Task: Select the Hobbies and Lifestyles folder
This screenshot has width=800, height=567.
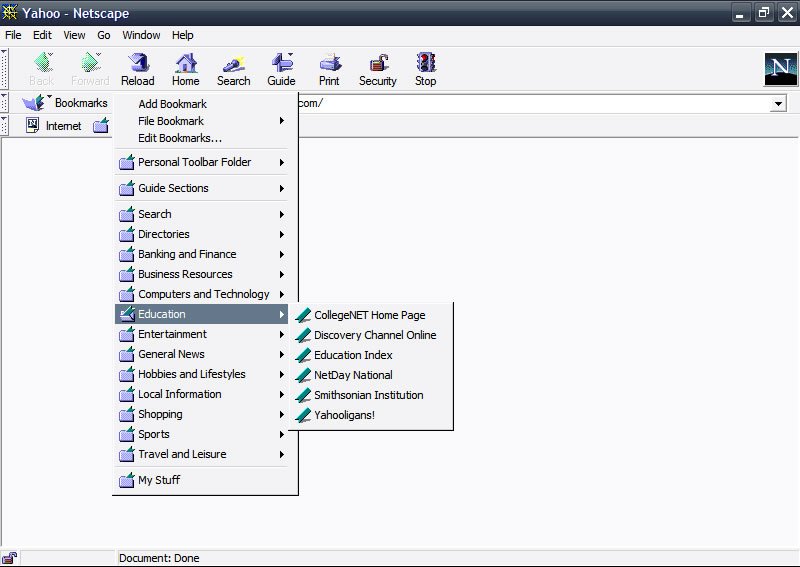Action: point(202,374)
